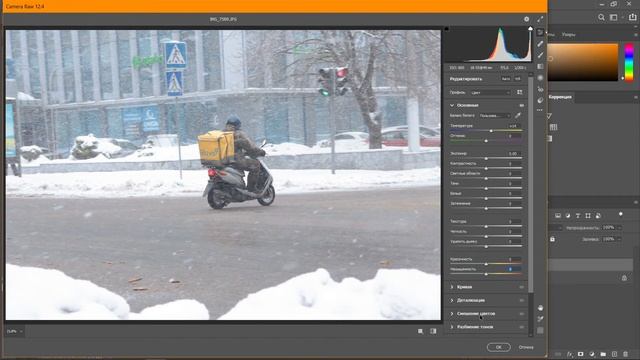This screenshot has height=360, width=640.
Task: Select the Edit panel icon
Action: click(x=540, y=32)
